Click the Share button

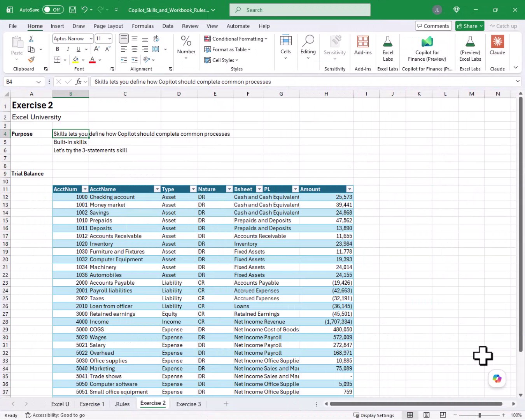click(x=470, y=26)
